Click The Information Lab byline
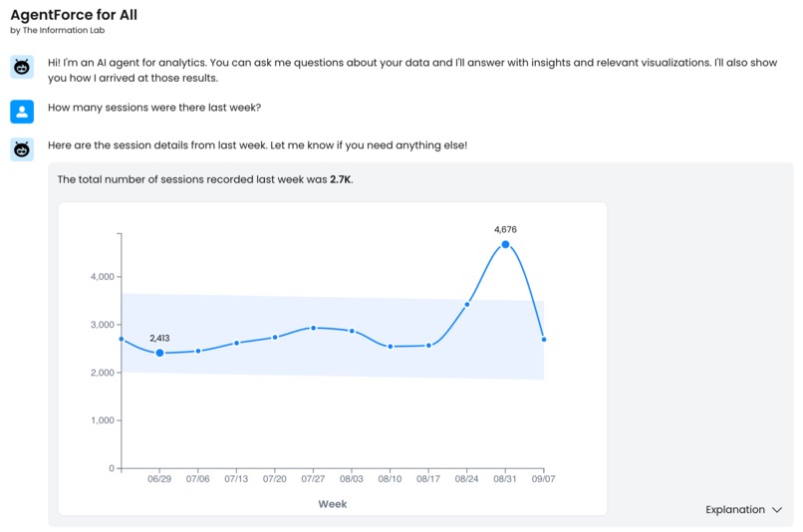The width and height of the screenshot is (803, 532). (60, 31)
